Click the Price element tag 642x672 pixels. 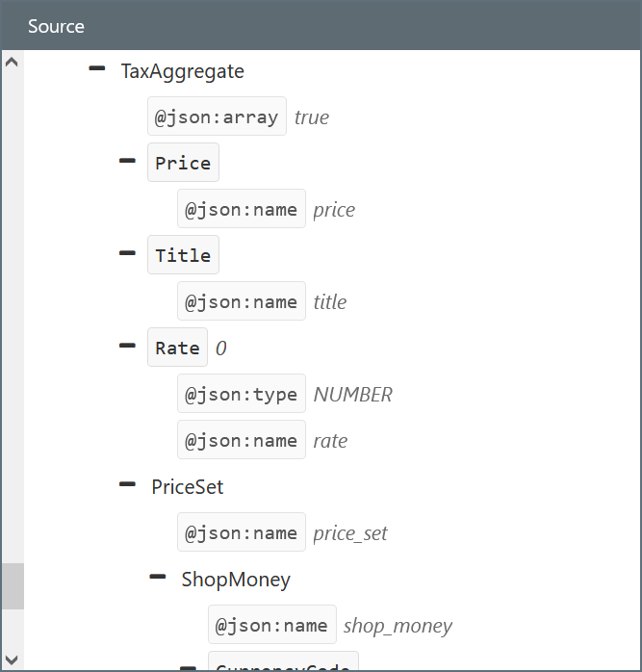[x=183, y=163]
